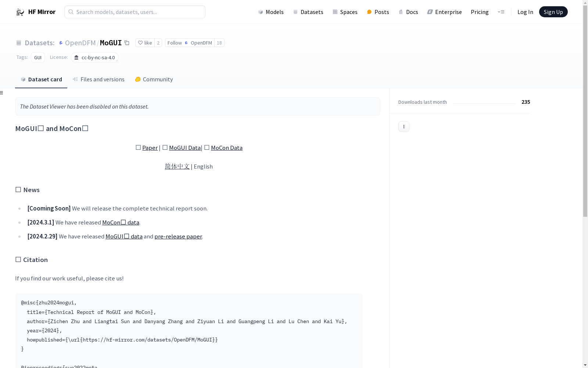
Task: Click the '[Cooming Soon]' news label
Action: pos(49,208)
